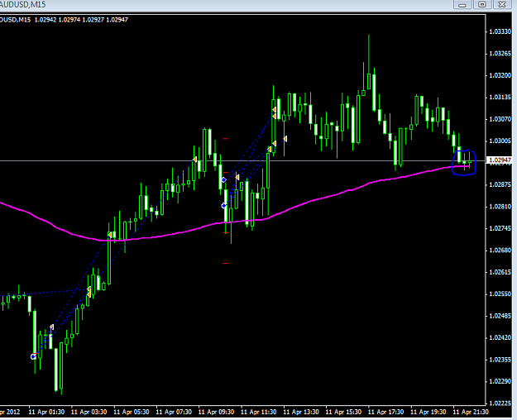Select the top red dash marker near 1.03005
This screenshot has height=420, width=517.
click(226, 139)
